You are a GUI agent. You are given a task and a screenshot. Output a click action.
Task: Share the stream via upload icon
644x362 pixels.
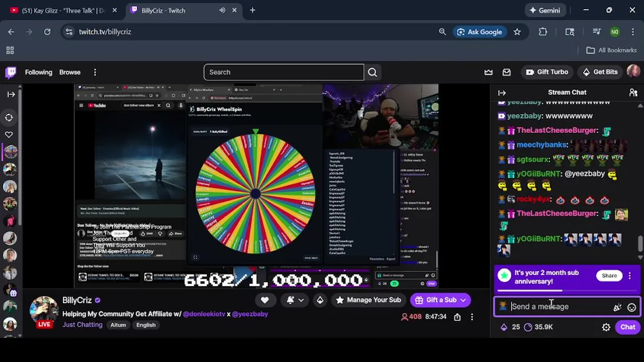457,317
